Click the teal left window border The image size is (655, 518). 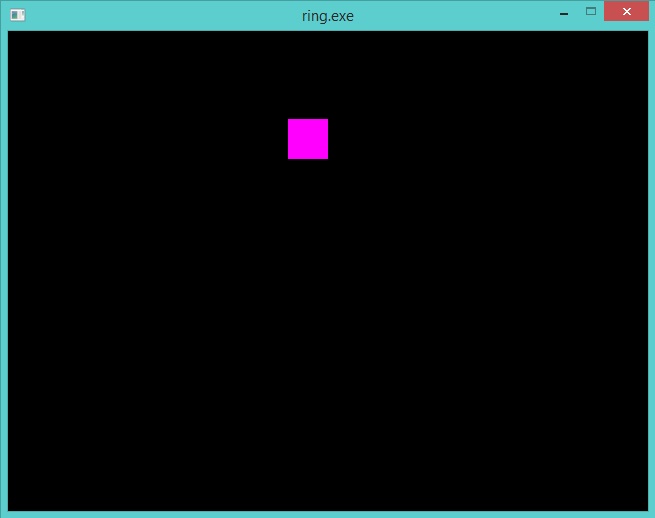(x=3, y=270)
